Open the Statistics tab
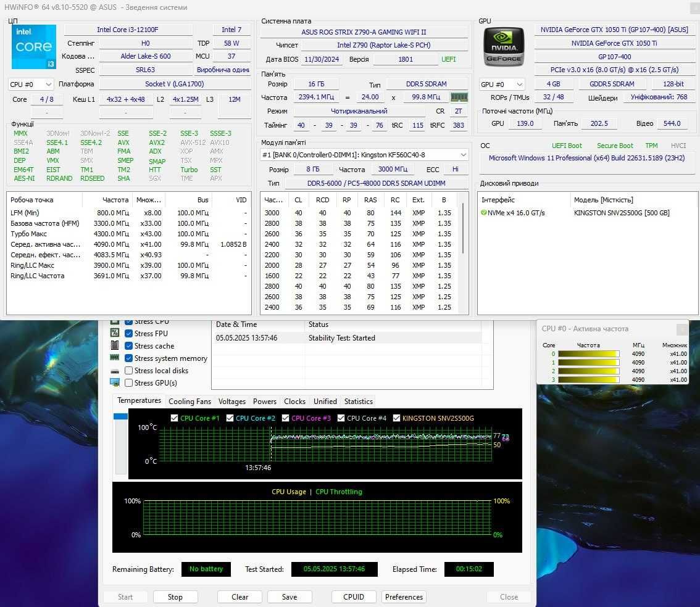Screen dimensions: 700x607 coord(359,402)
